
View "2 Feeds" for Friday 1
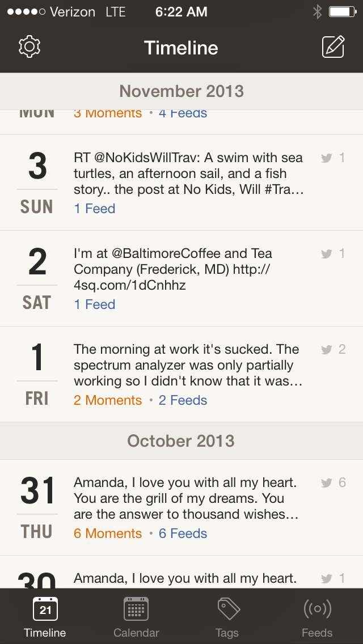tap(183, 400)
